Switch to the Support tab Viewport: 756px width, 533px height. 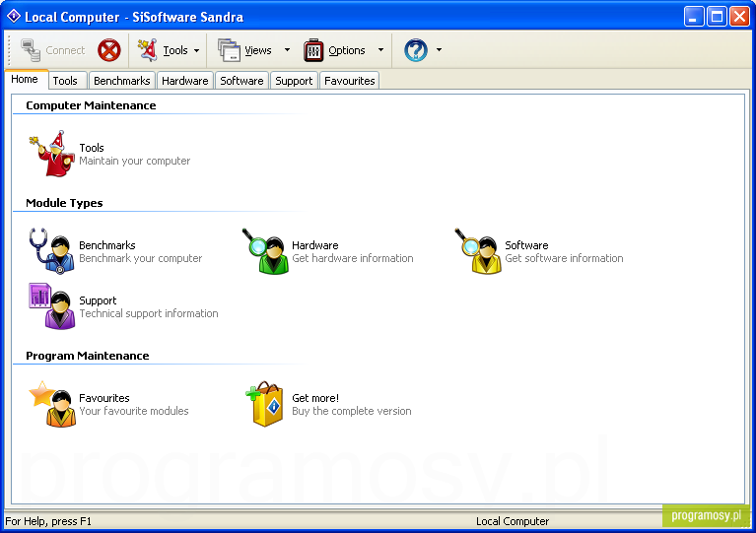click(x=294, y=81)
